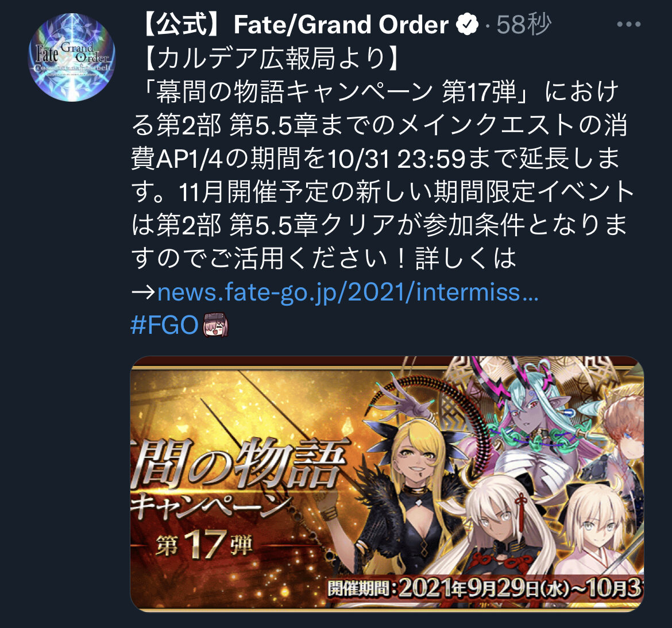Open the Fate/Grand Order profile avatar
The image size is (672, 628).
(x=72, y=57)
